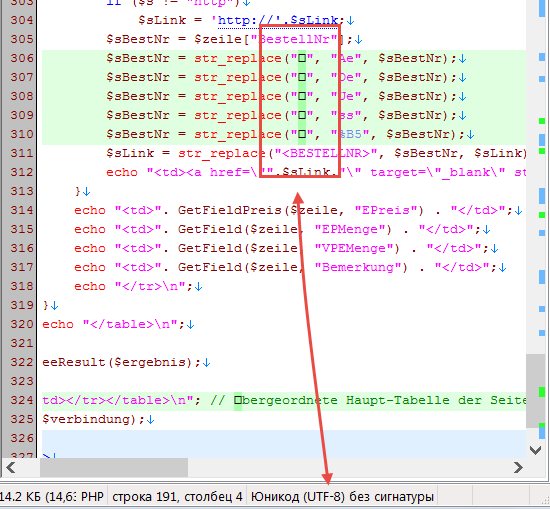The width and height of the screenshot is (550, 509).
Task: Click the horizontal scrollbar thumb
Action: (114, 467)
